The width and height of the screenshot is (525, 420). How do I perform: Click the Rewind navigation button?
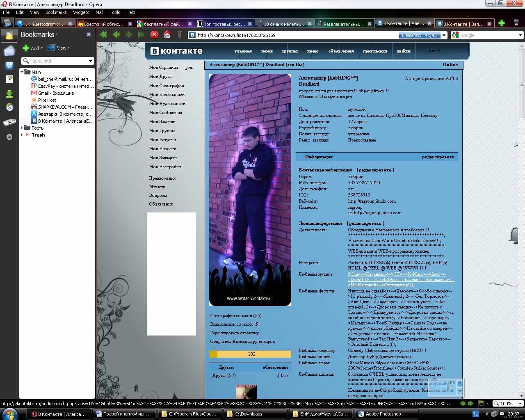pos(103,35)
